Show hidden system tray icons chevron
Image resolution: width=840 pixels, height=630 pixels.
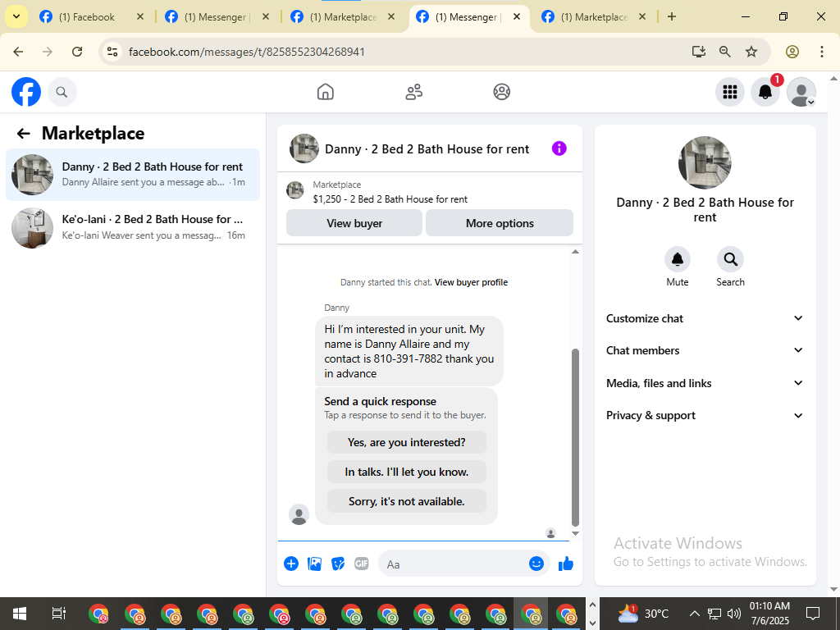click(x=694, y=614)
